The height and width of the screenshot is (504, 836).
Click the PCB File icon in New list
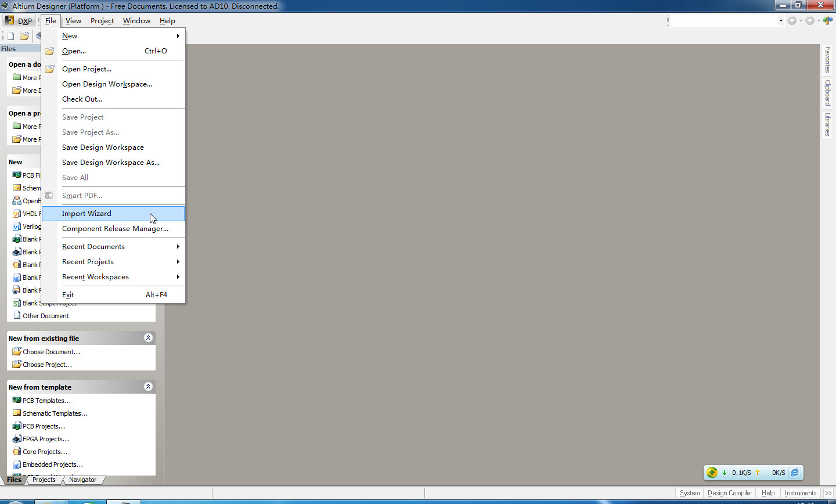[x=17, y=175]
